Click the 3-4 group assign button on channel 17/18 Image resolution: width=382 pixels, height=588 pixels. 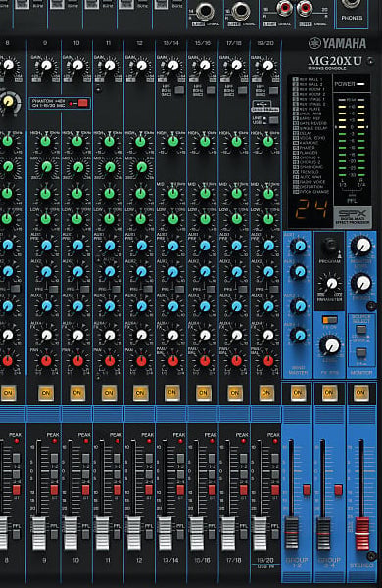[244, 474]
